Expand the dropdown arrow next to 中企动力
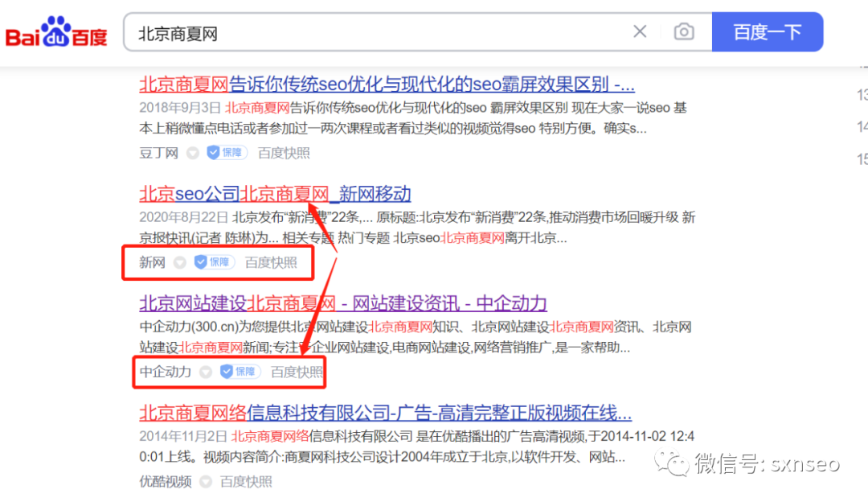This screenshot has height=502, width=868. pos(206,372)
